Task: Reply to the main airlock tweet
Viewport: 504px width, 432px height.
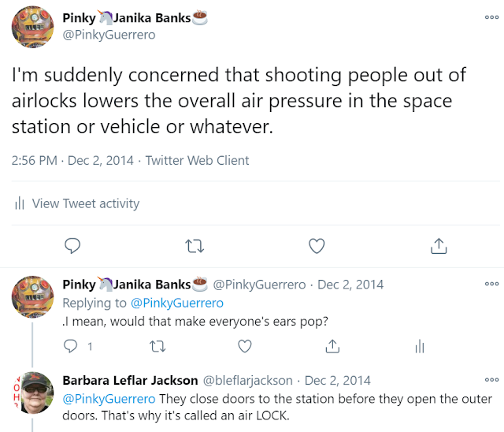Action: [x=72, y=246]
